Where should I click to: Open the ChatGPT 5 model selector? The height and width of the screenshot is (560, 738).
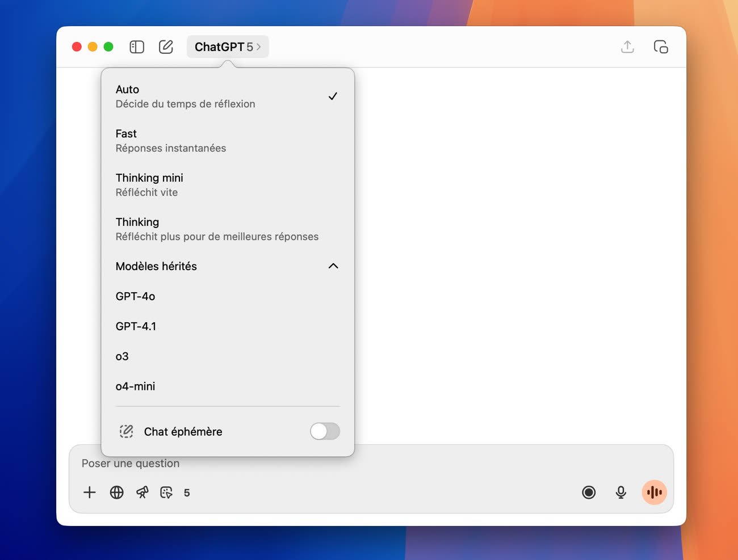point(228,47)
